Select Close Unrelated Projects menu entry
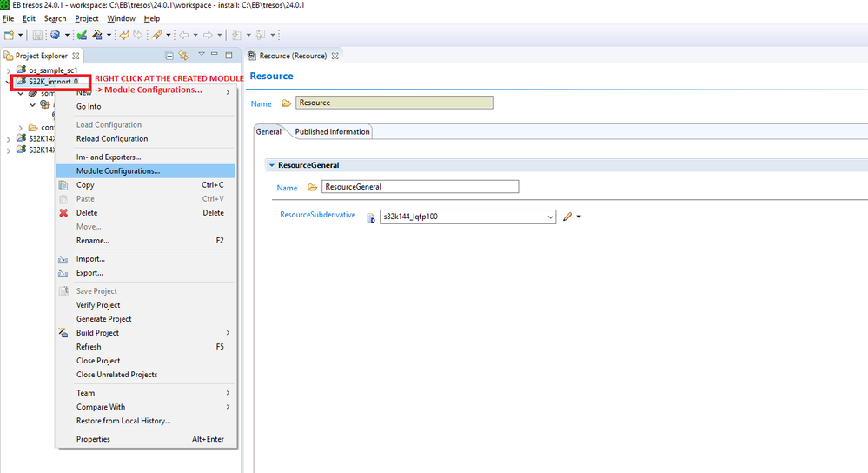The height and width of the screenshot is (473, 868). [x=146, y=375]
